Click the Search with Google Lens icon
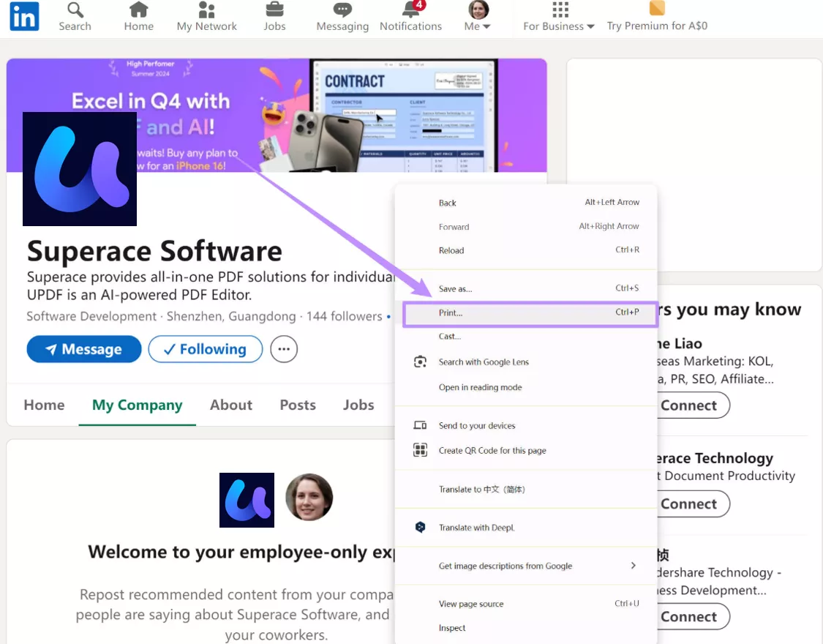 coord(420,362)
